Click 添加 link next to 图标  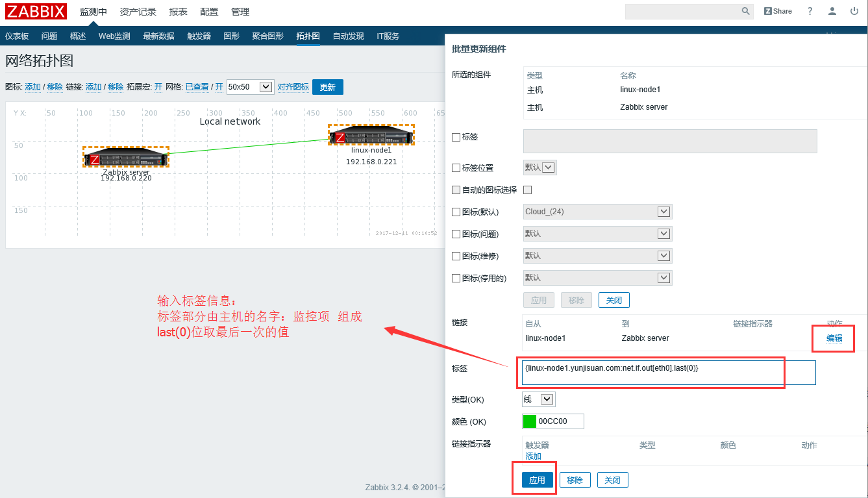pyautogui.click(x=32, y=87)
